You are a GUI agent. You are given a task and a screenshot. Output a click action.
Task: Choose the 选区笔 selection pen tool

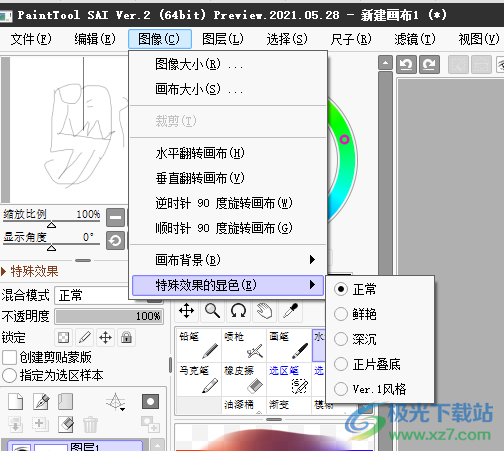pyautogui.click(x=289, y=379)
